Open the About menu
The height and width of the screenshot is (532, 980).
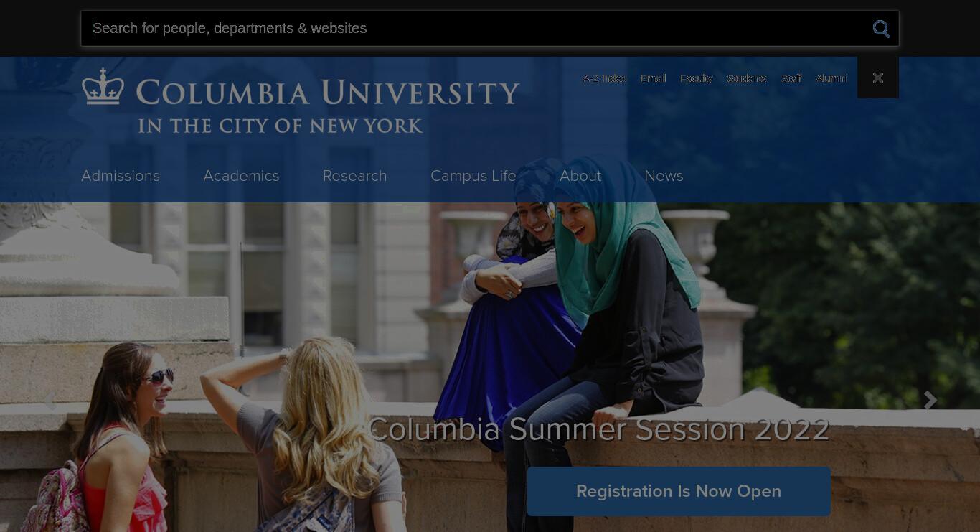[580, 176]
